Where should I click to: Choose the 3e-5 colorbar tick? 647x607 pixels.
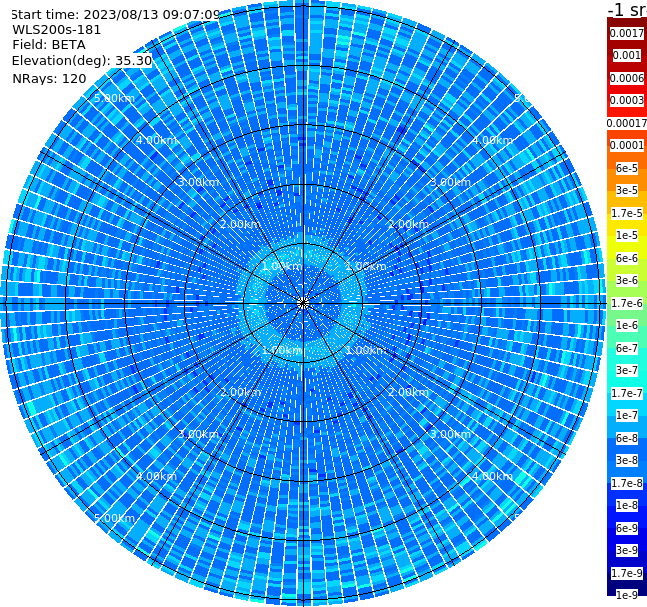point(627,190)
